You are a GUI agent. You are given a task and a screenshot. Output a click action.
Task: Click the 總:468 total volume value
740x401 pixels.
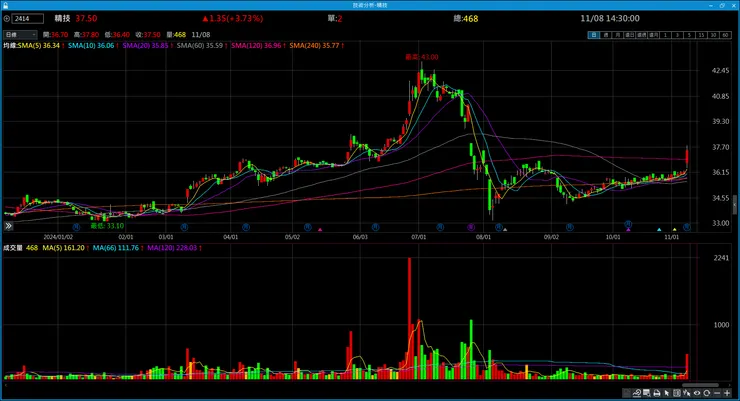tap(466, 19)
